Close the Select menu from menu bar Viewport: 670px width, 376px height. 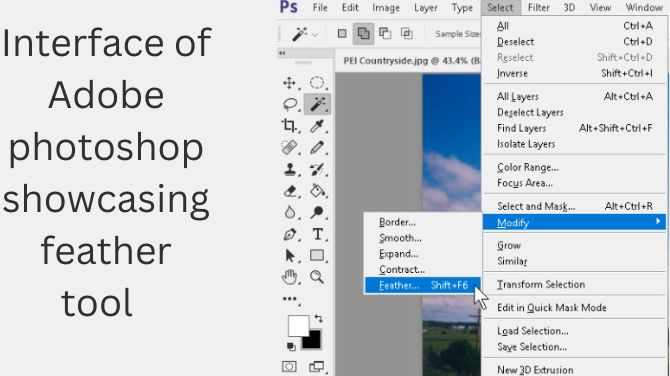point(500,8)
